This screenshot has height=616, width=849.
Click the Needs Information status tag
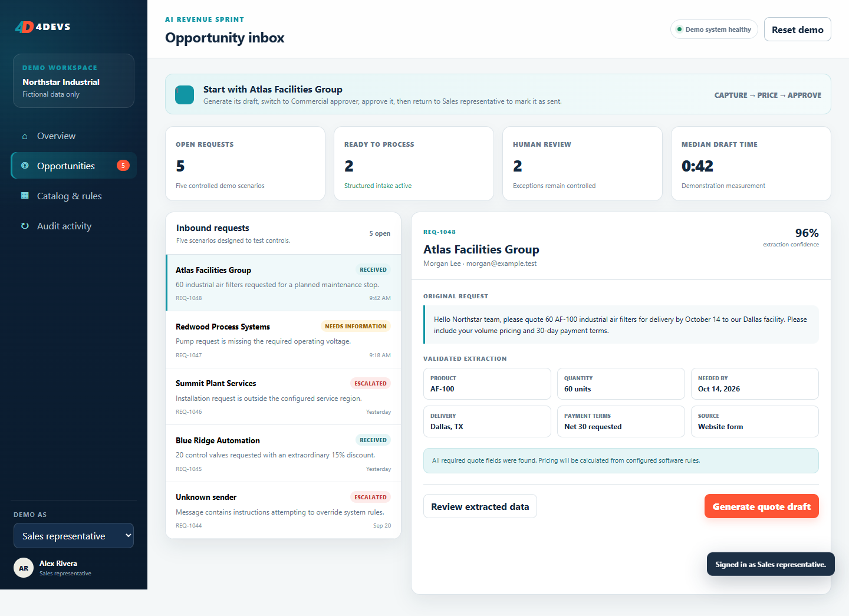(x=356, y=327)
